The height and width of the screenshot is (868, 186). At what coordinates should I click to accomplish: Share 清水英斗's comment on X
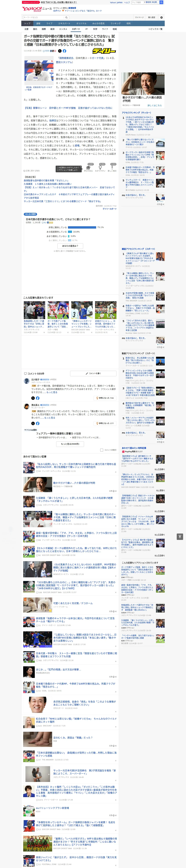tap(33, 424)
